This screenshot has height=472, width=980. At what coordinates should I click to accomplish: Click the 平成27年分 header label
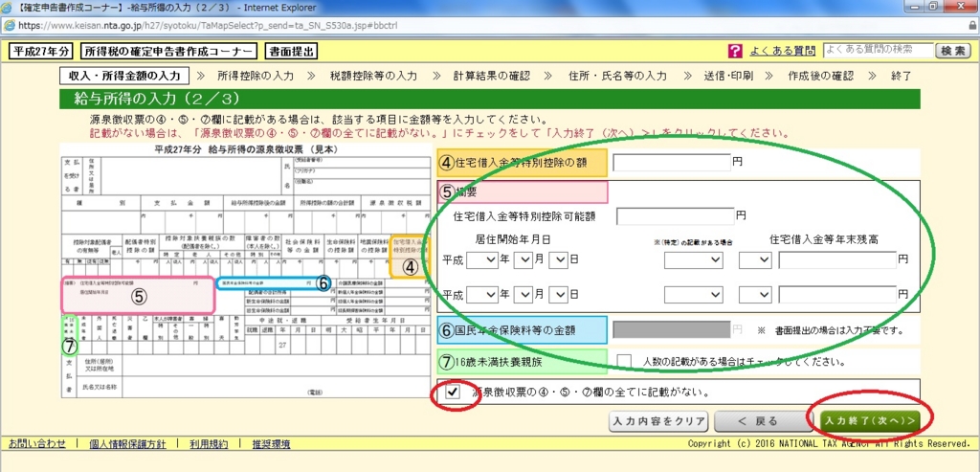point(40,52)
